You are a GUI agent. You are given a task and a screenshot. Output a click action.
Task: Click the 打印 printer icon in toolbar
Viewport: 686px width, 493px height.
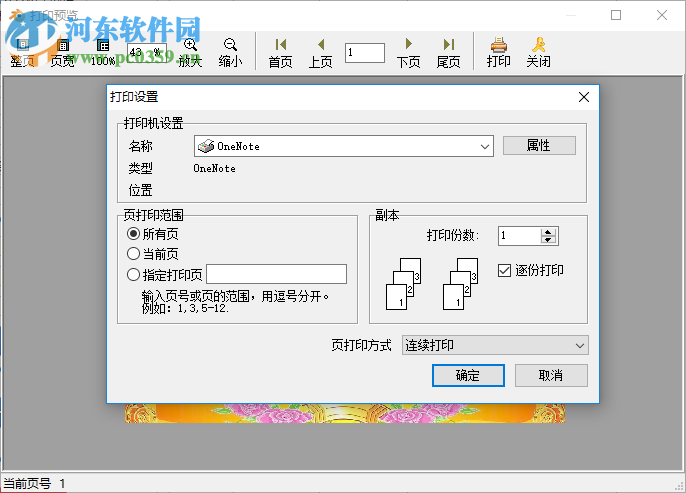(x=499, y=45)
